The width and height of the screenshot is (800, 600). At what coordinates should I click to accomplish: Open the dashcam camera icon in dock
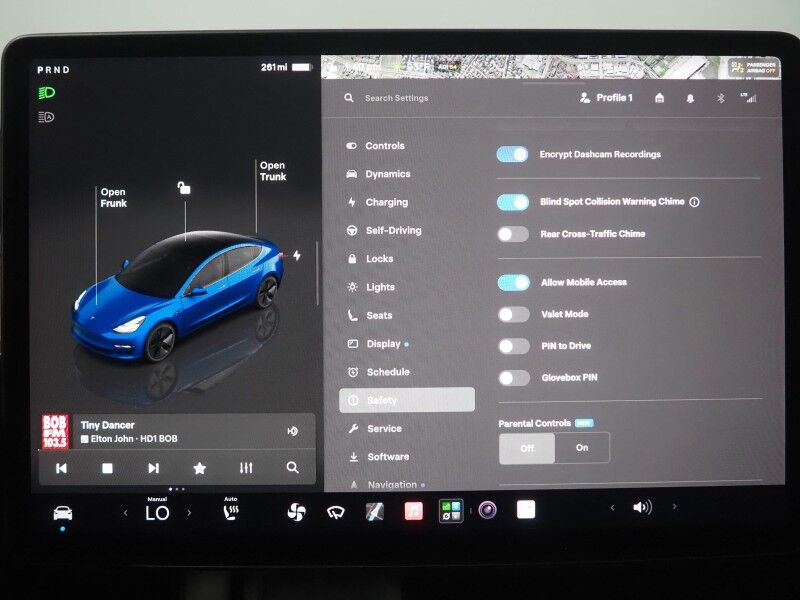pyautogui.click(x=487, y=510)
